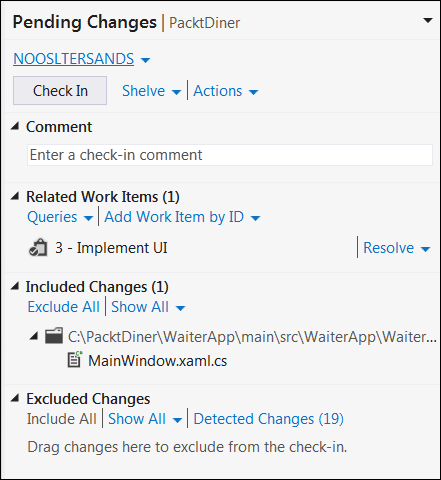Open the NOOSLTERSANDS workspace link
Screen dimensions: 441x480
tap(74, 59)
